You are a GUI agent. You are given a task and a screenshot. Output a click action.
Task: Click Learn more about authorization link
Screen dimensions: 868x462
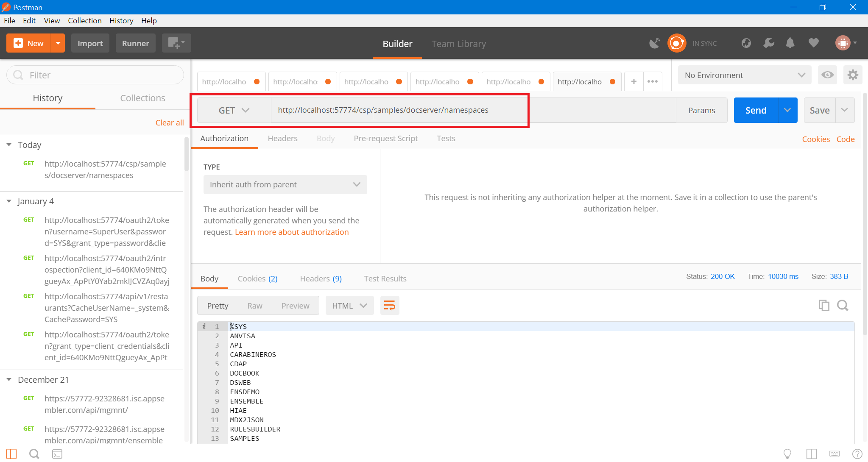[x=292, y=232]
